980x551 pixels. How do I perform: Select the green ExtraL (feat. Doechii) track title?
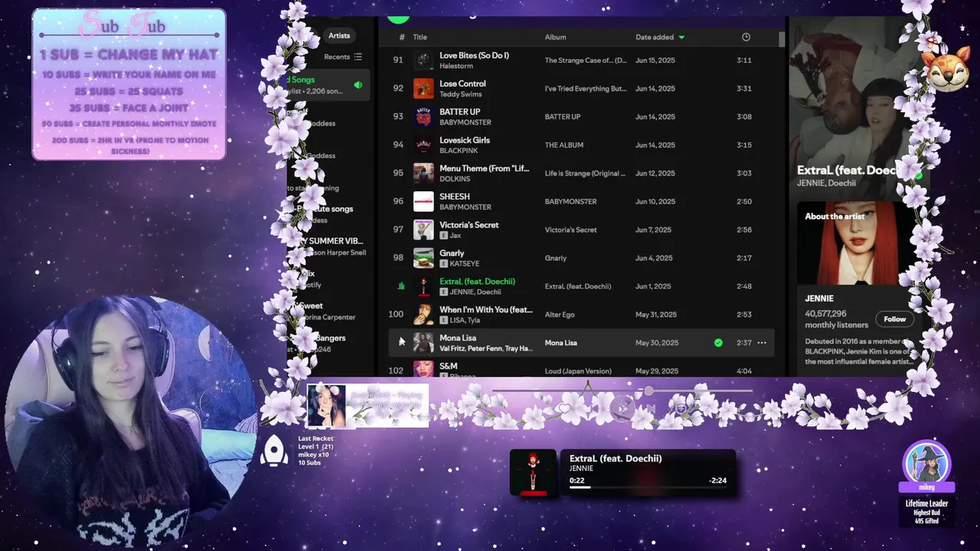(477, 282)
